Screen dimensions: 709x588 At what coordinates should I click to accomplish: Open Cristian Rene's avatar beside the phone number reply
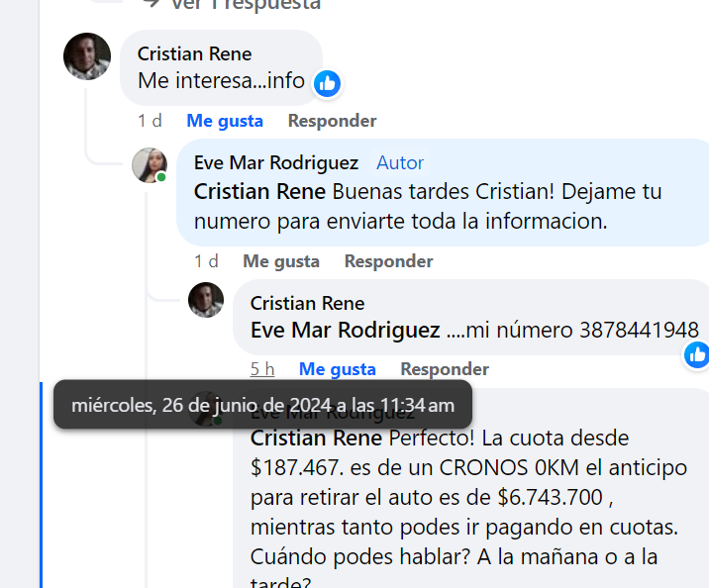206,300
